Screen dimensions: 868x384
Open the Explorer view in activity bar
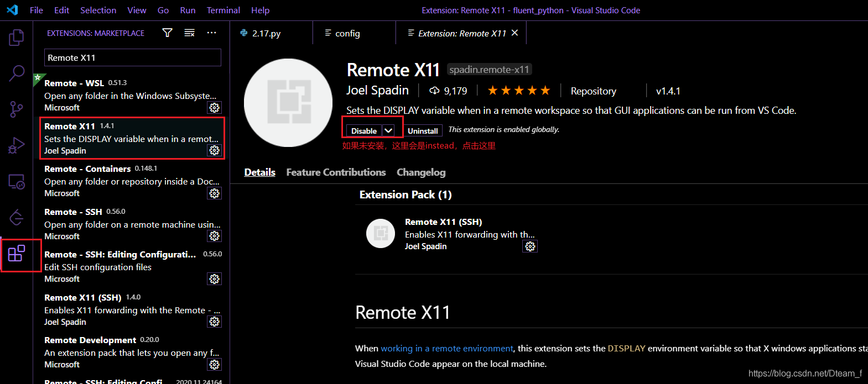pos(17,38)
